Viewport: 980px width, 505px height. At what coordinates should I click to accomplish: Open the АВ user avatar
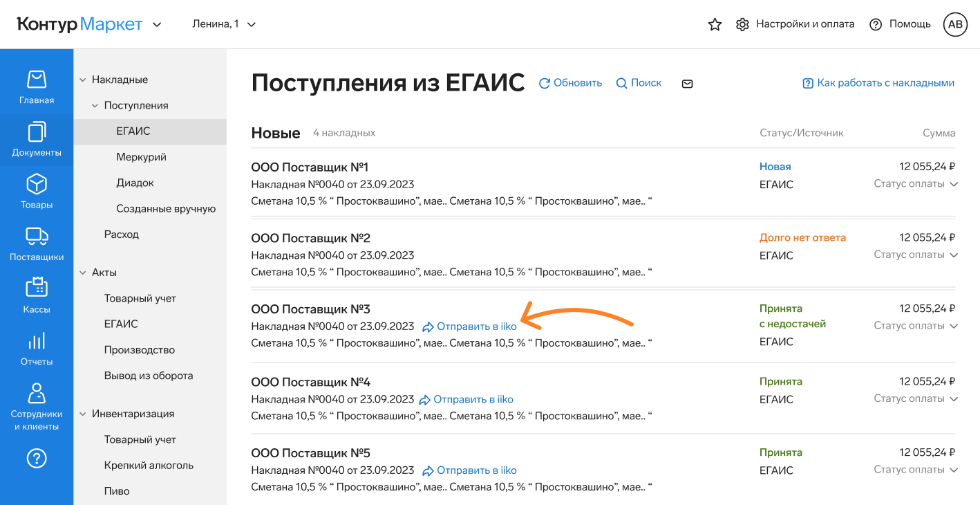click(x=955, y=24)
